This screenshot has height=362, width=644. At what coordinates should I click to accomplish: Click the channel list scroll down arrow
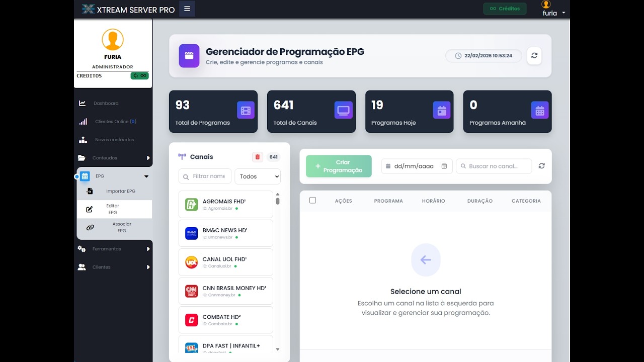tap(278, 349)
